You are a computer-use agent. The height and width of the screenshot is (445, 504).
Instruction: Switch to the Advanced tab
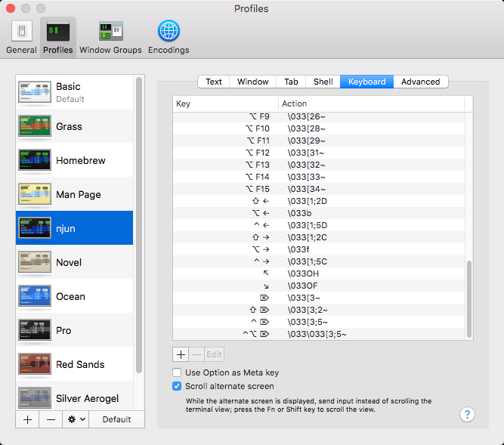[x=420, y=82]
